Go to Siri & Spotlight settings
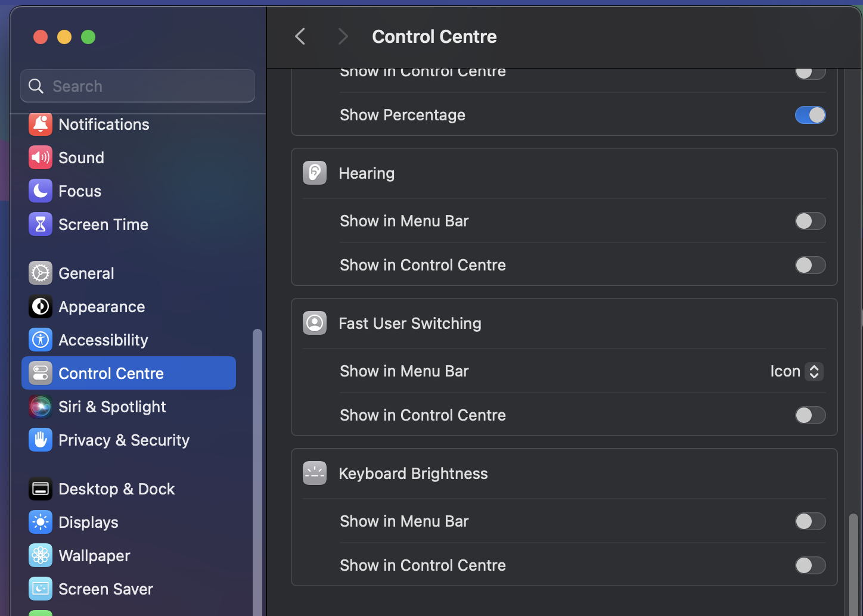 point(129,407)
